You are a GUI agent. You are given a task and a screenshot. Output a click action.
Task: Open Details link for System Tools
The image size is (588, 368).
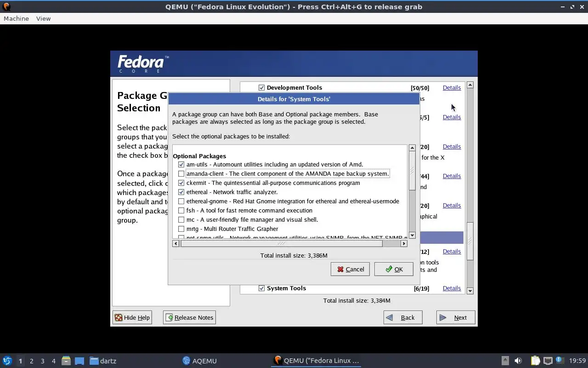coord(452,288)
